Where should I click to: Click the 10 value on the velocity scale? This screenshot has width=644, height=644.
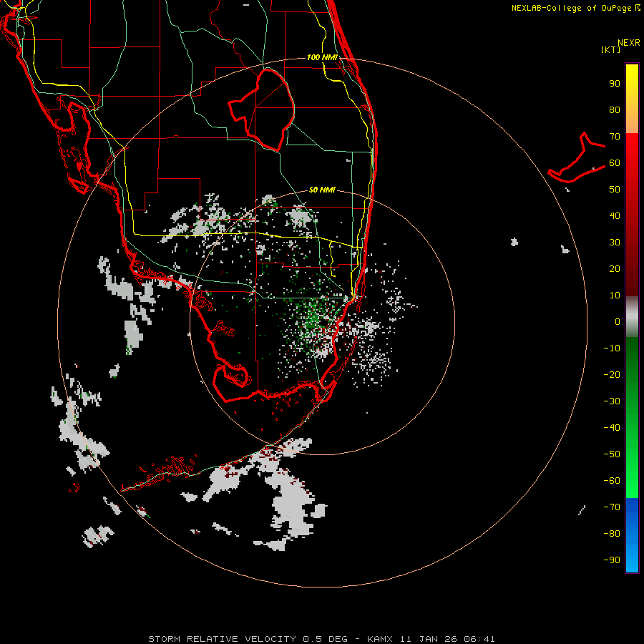615,296
